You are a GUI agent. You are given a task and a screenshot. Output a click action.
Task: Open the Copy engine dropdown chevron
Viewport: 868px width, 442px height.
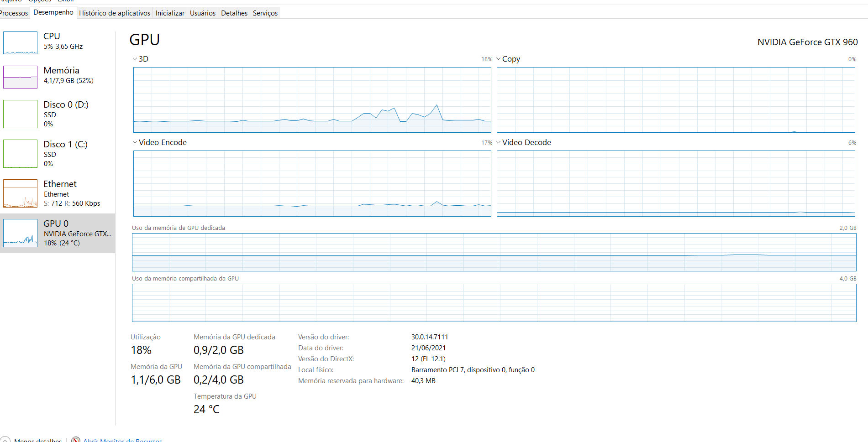[x=498, y=59]
